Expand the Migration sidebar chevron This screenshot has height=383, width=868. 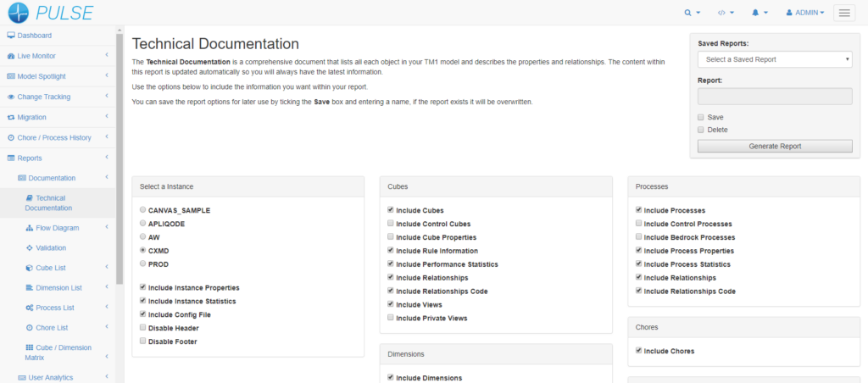point(107,117)
